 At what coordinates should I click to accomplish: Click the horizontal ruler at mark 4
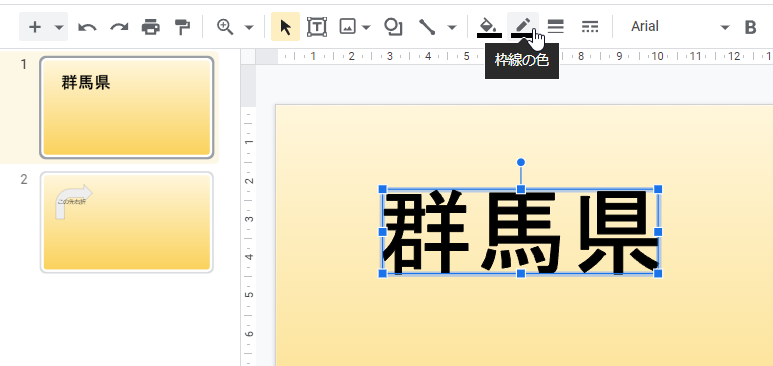tap(428, 56)
